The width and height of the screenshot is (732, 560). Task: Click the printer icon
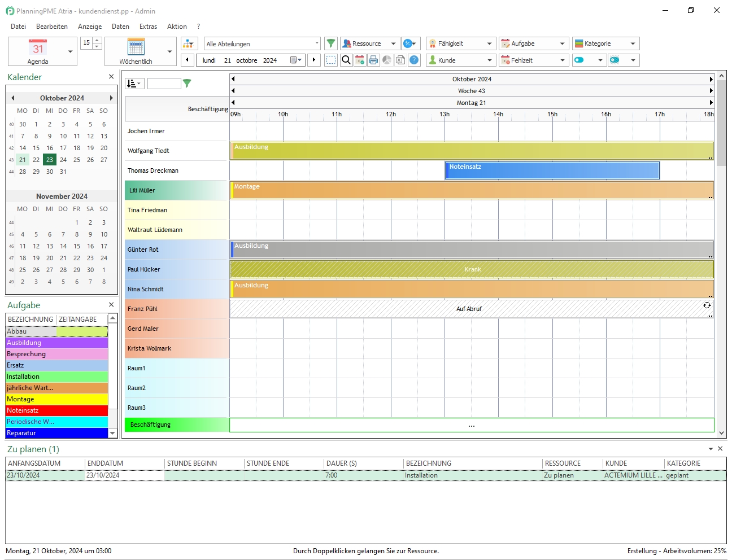coord(373,60)
